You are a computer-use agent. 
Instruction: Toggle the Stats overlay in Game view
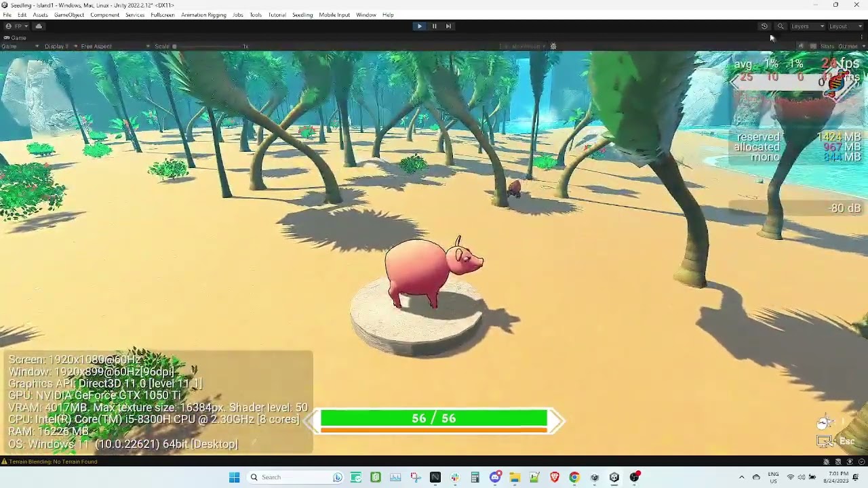(826, 45)
